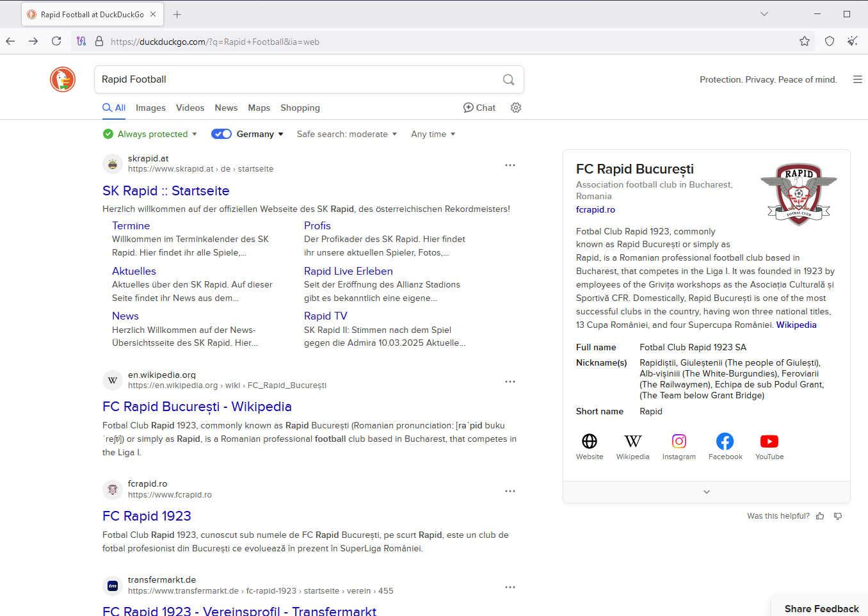The image size is (868, 616).
Task: Expand the FC Rapid București info panel
Action: [x=707, y=492]
